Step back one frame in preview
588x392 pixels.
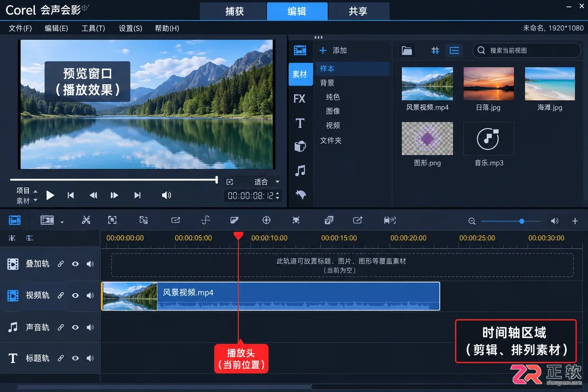[93, 195]
